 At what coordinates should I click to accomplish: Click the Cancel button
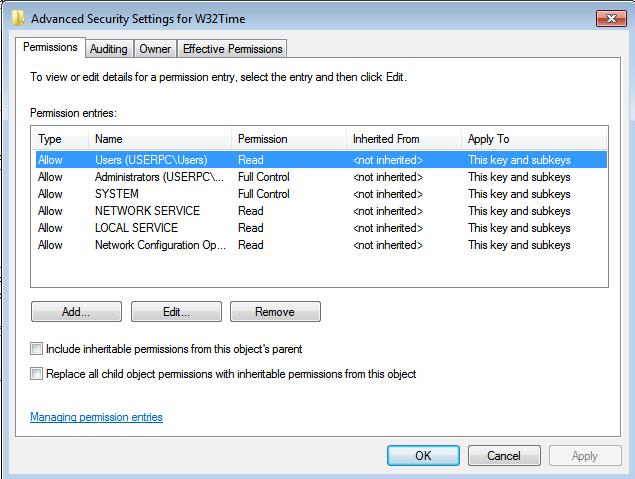504,455
